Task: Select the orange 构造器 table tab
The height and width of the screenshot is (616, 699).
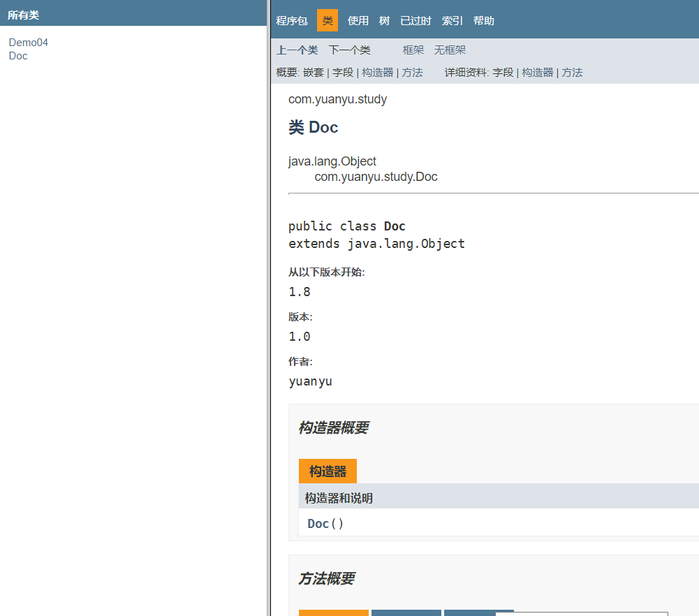Action: [328, 471]
